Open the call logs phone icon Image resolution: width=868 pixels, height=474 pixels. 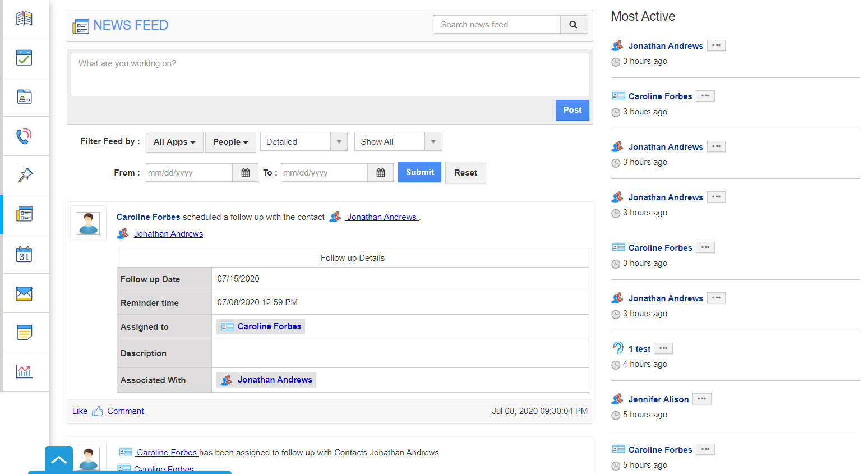pyautogui.click(x=24, y=136)
